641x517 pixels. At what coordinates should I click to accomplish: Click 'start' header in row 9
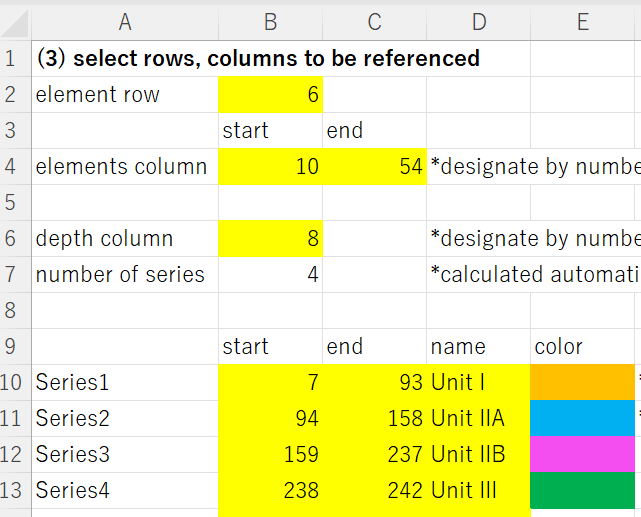[271, 346]
